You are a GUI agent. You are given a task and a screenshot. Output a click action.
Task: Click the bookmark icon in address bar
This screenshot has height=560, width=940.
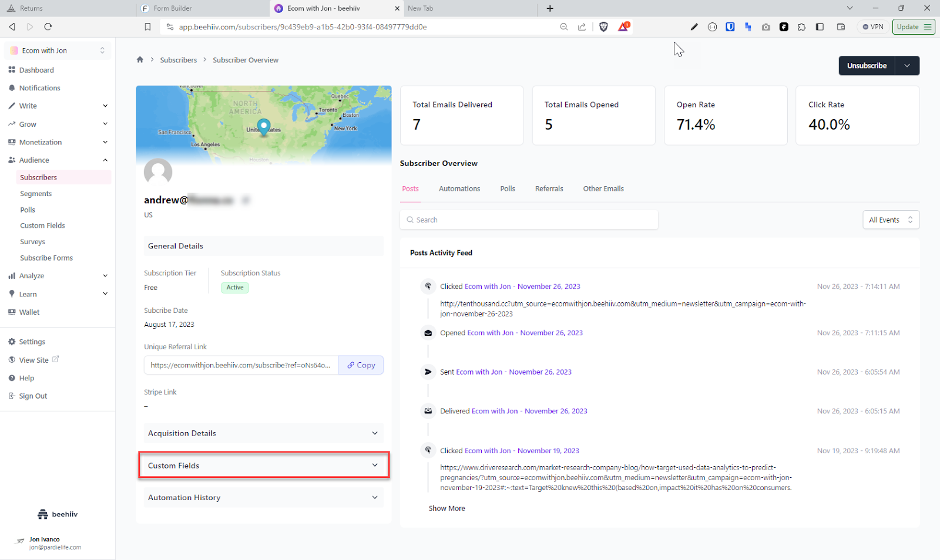pos(147,27)
